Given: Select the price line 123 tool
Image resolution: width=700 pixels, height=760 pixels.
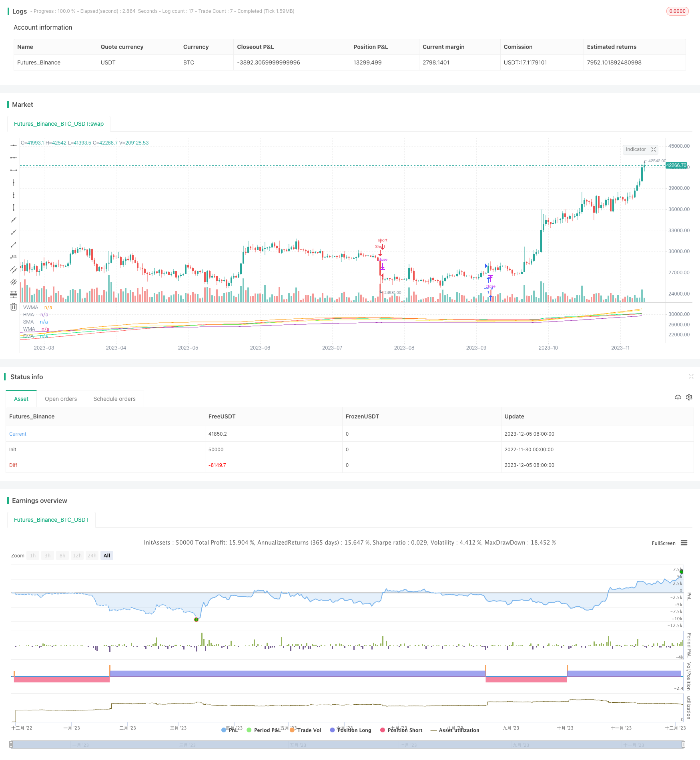Looking at the screenshot, I should coord(14,257).
